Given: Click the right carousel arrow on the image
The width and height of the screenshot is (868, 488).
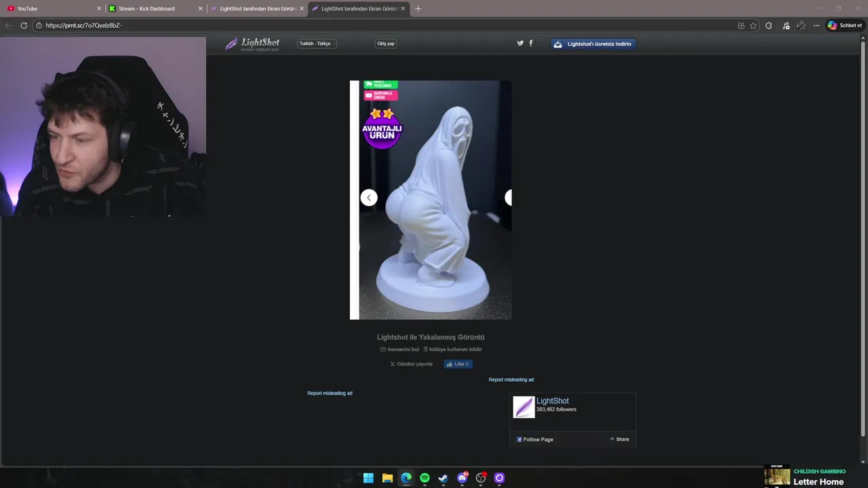Looking at the screenshot, I should pos(509,197).
